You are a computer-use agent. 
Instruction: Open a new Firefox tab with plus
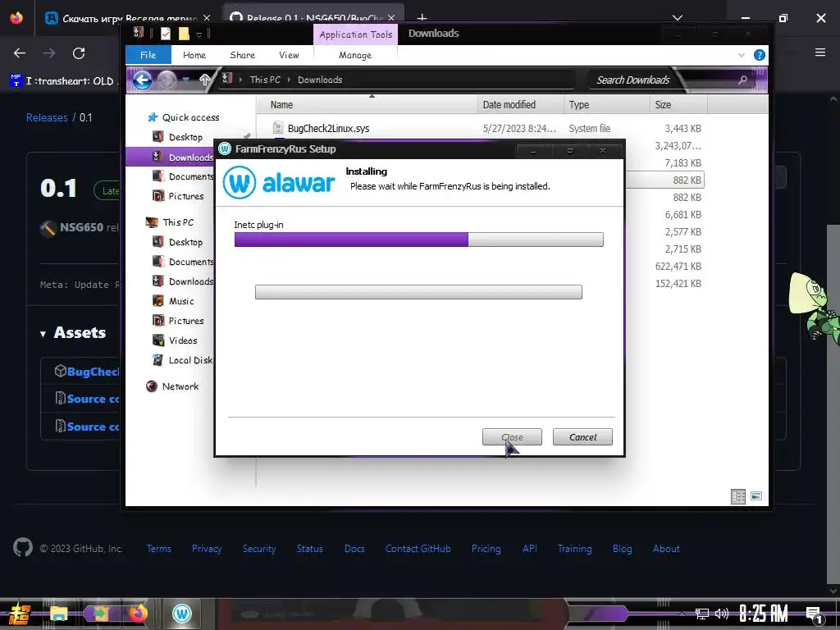tap(422, 18)
